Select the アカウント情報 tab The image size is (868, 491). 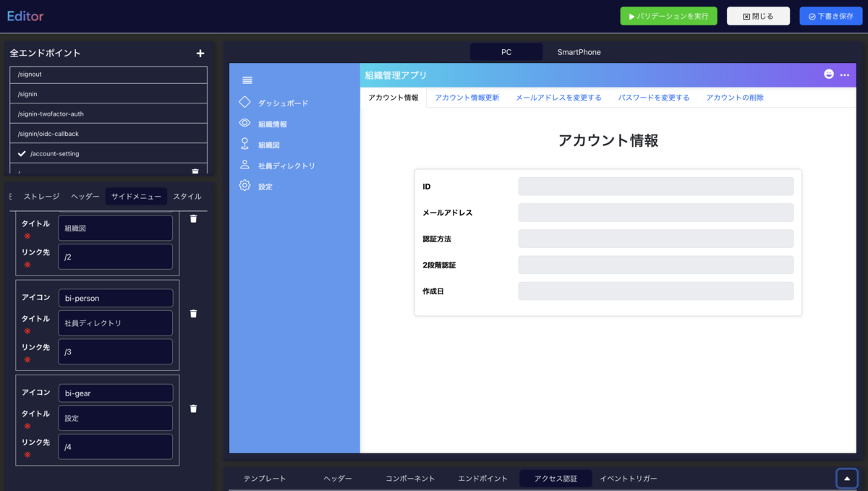pyautogui.click(x=393, y=98)
